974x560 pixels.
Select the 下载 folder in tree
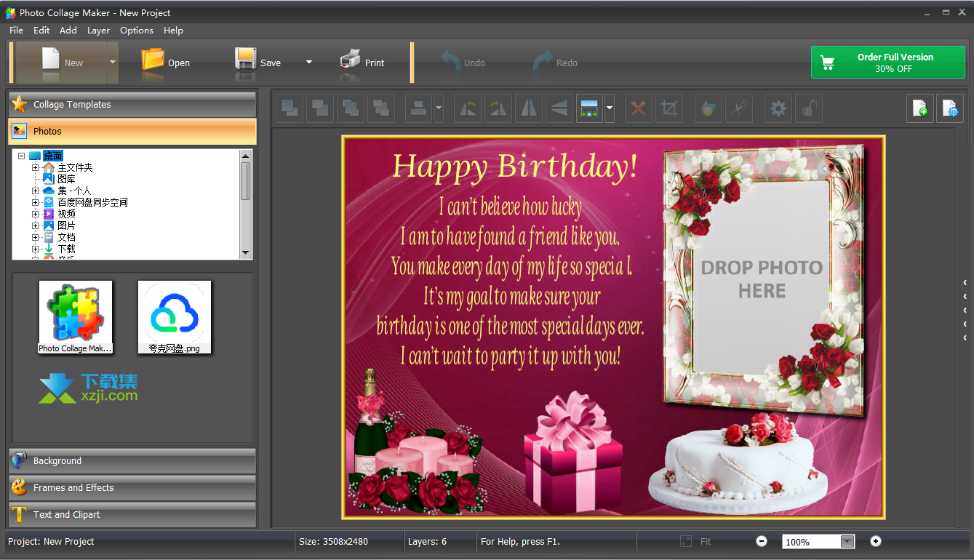tap(66, 249)
